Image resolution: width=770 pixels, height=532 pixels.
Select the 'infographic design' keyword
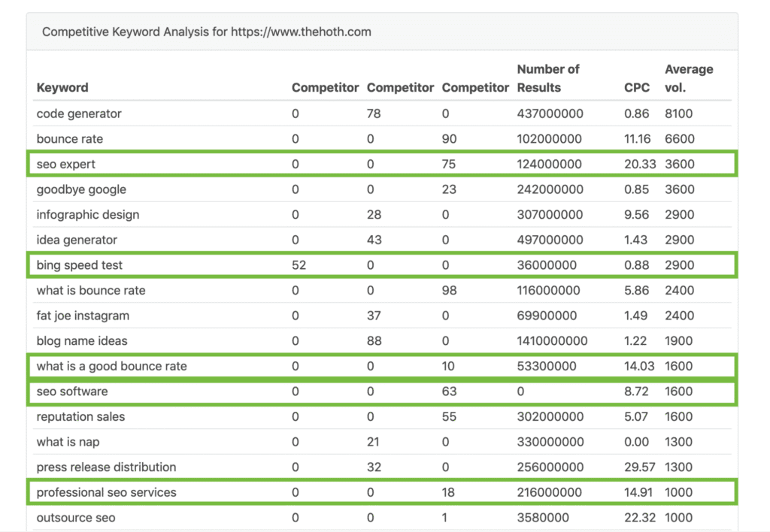click(88, 215)
